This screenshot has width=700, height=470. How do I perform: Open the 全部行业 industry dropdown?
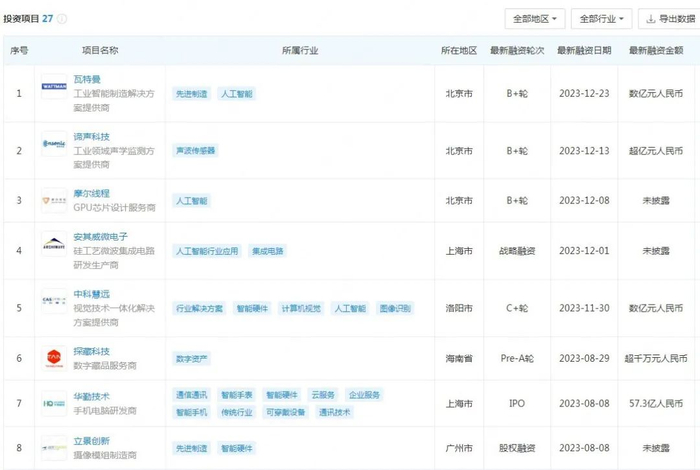click(601, 19)
